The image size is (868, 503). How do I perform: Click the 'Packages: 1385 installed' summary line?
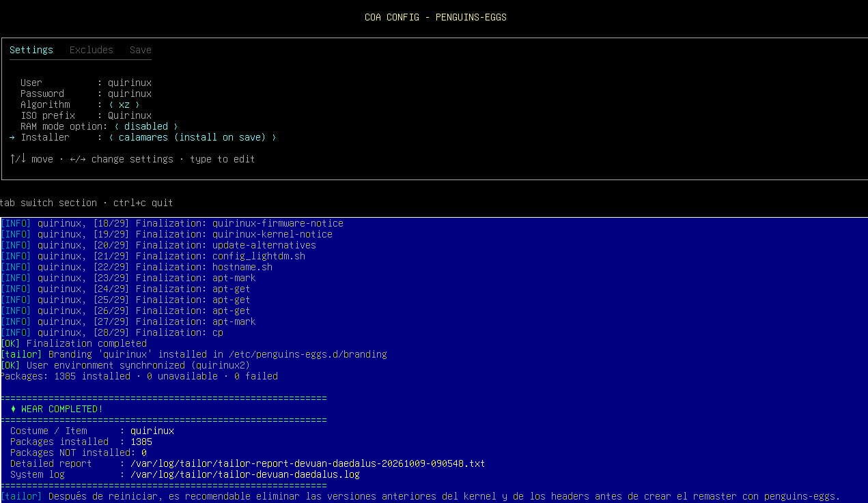[139, 376]
